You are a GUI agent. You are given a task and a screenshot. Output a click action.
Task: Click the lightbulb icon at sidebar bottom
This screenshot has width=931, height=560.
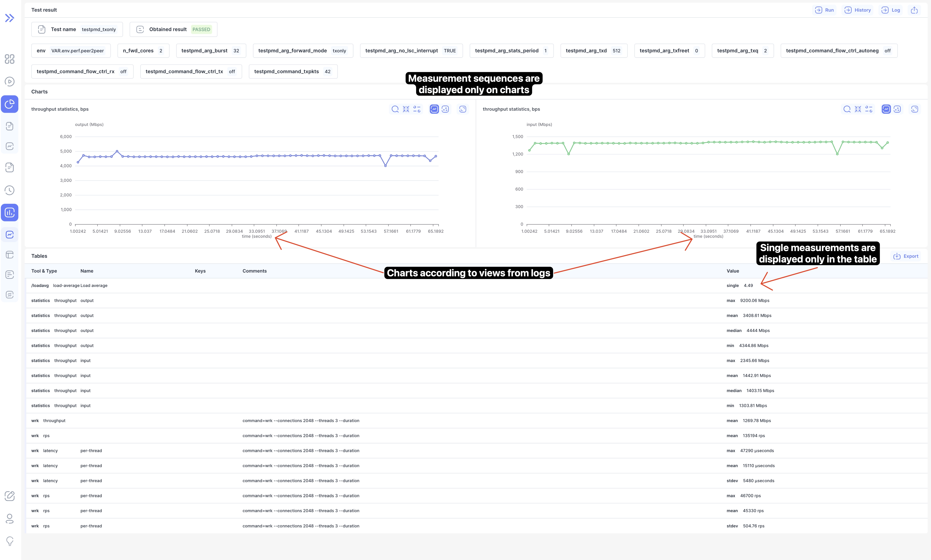9,541
